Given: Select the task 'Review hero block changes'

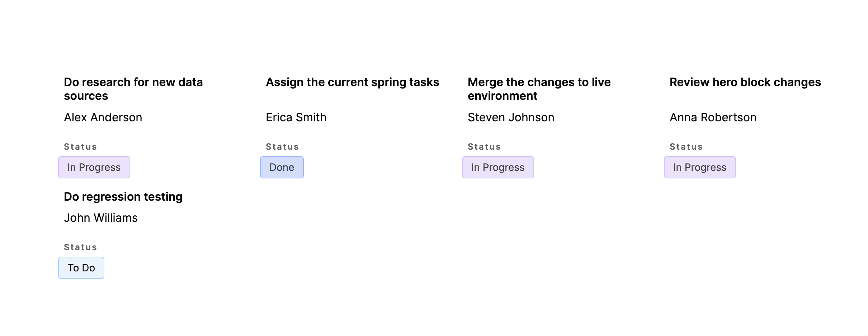Looking at the screenshot, I should 745,82.
